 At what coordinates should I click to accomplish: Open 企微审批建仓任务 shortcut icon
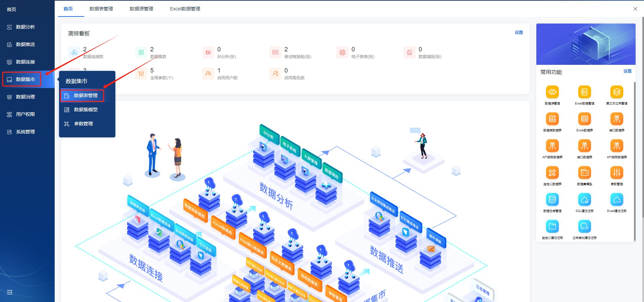click(584, 226)
